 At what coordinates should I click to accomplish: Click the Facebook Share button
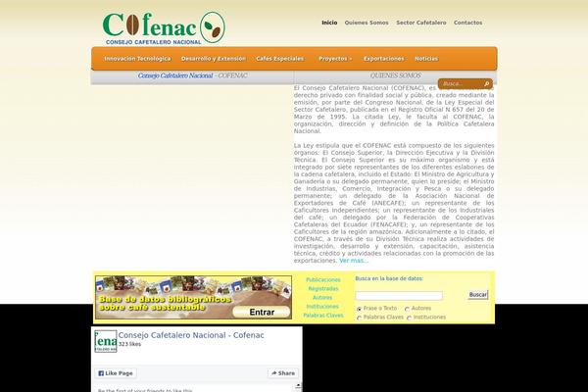[x=283, y=373]
